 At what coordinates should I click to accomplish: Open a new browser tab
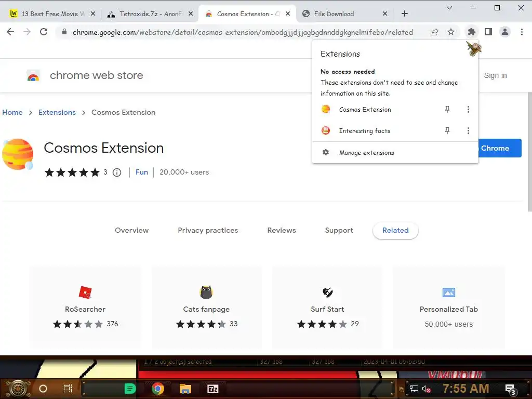coord(404,14)
